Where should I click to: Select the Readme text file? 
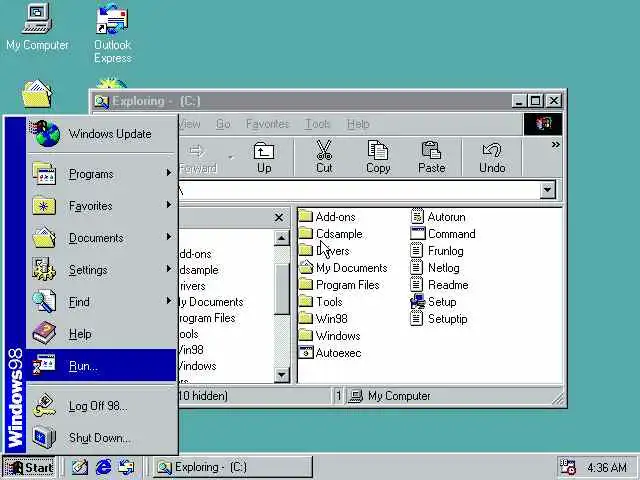[439, 285]
